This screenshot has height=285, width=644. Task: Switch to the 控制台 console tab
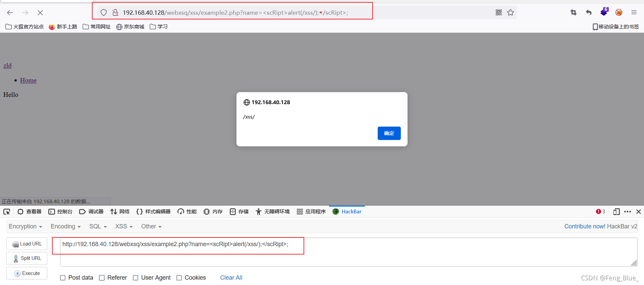(60, 212)
